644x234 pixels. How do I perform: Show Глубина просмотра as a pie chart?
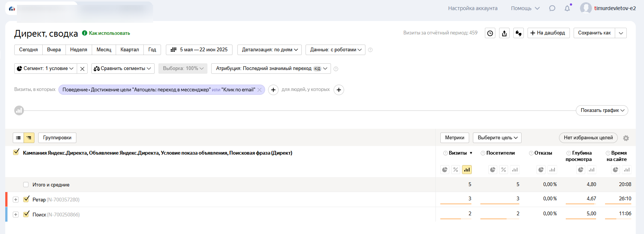[581, 170]
